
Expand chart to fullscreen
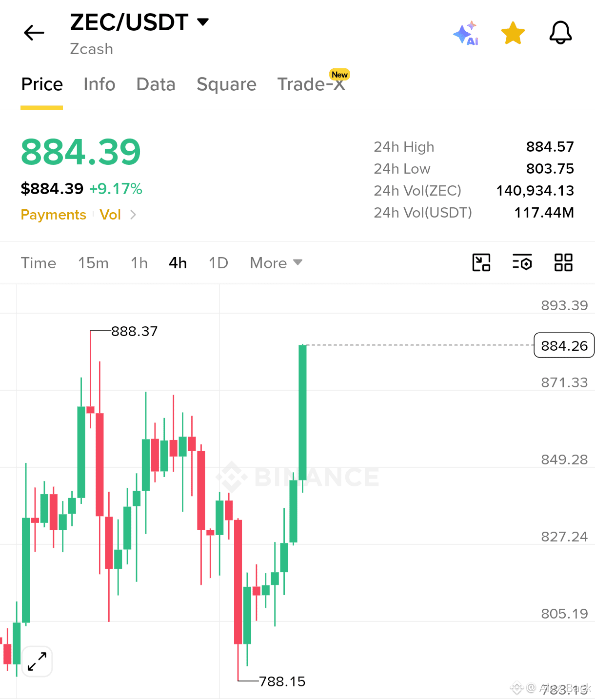tap(37, 661)
